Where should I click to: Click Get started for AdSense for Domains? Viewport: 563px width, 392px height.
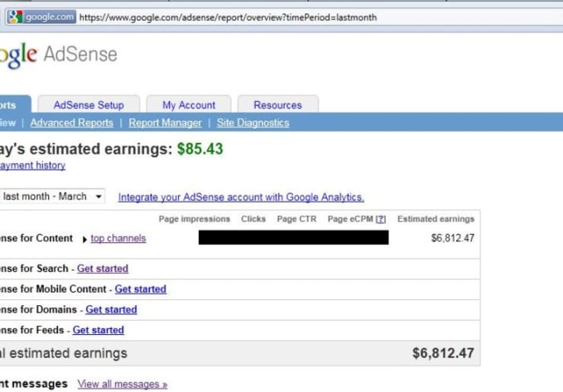[111, 309]
